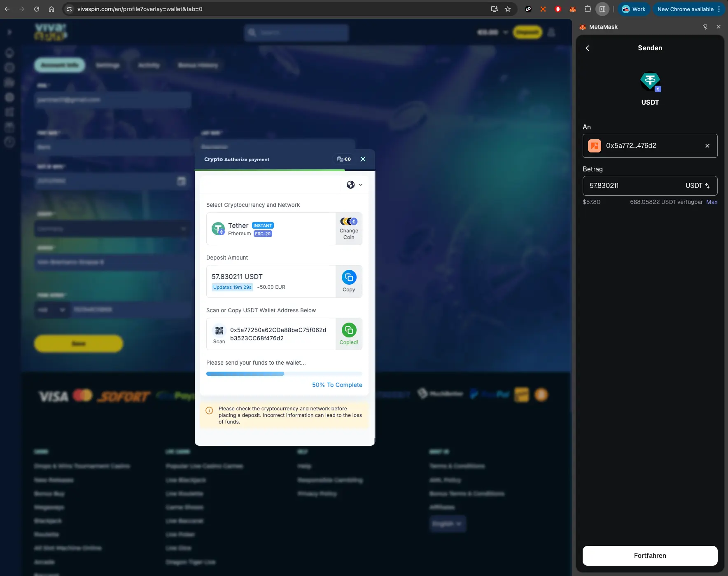Click the MetaMask fox extension icon

click(x=573, y=9)
